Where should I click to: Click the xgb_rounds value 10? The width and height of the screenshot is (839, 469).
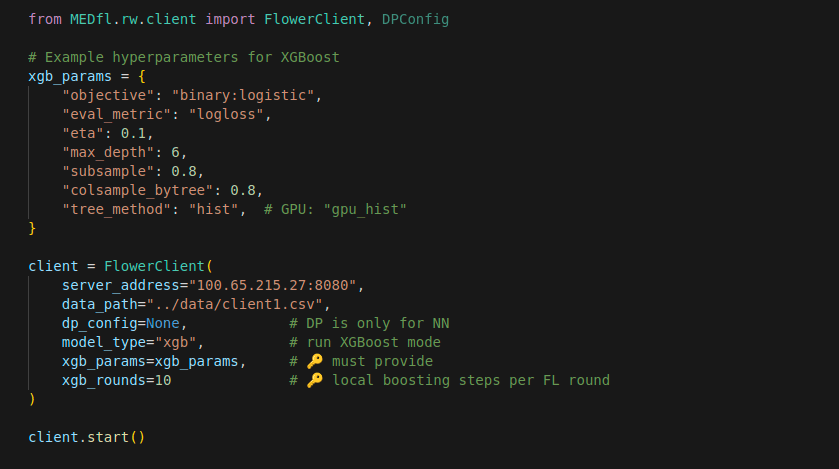click(x=163, y=380)
